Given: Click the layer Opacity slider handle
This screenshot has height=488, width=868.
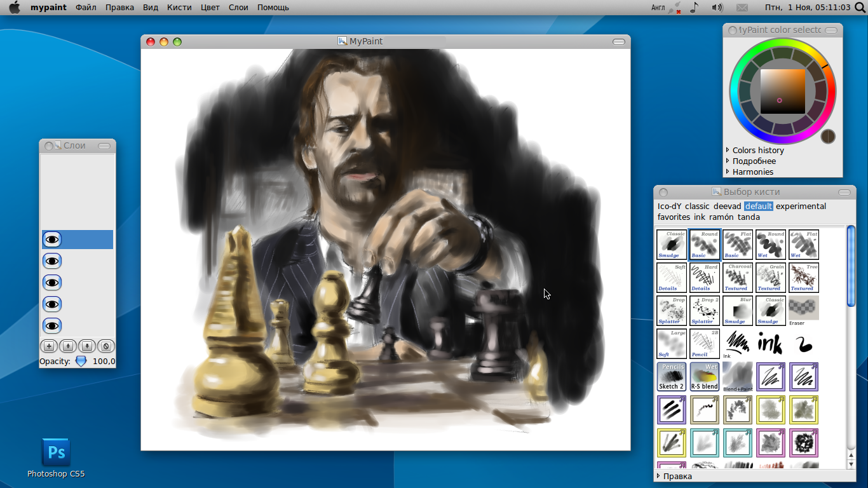Looking at the screenshot, I should pos(81,361).
